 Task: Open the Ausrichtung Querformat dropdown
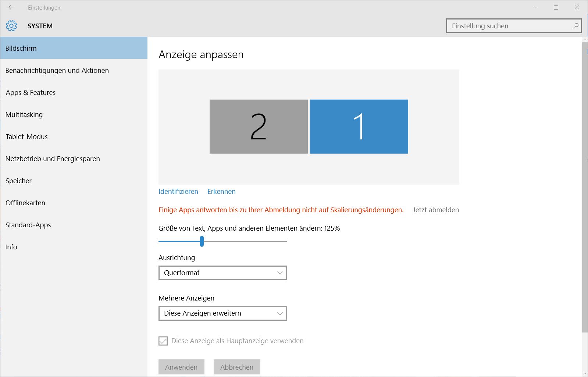(222, 273)
